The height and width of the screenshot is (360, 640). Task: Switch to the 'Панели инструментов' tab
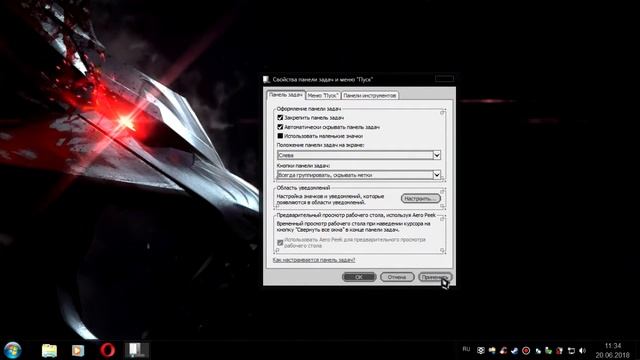coord(370,96)
